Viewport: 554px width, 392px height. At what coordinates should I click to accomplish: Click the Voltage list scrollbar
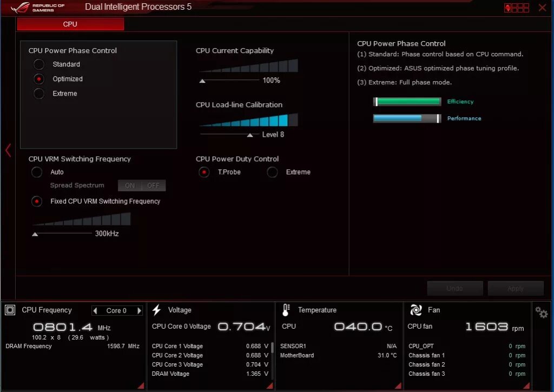click(273, 348)
